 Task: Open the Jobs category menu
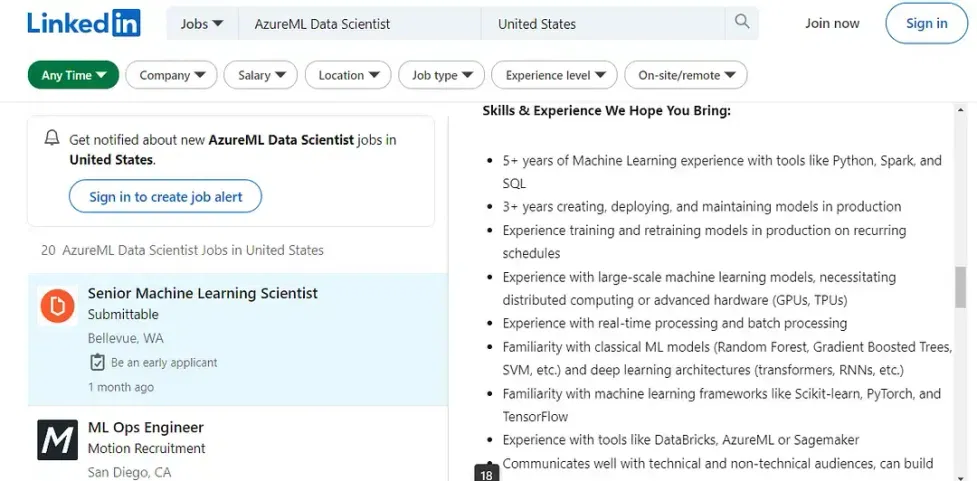(202, 23)
